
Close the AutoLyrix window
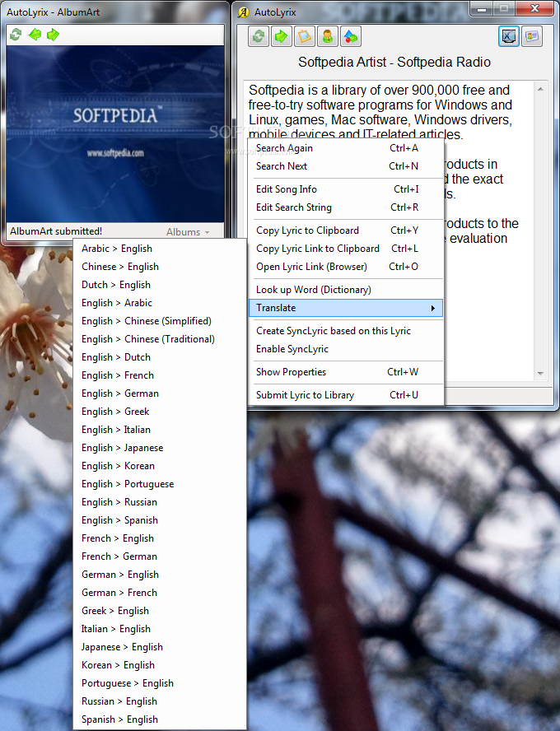(x=534, y=9)
